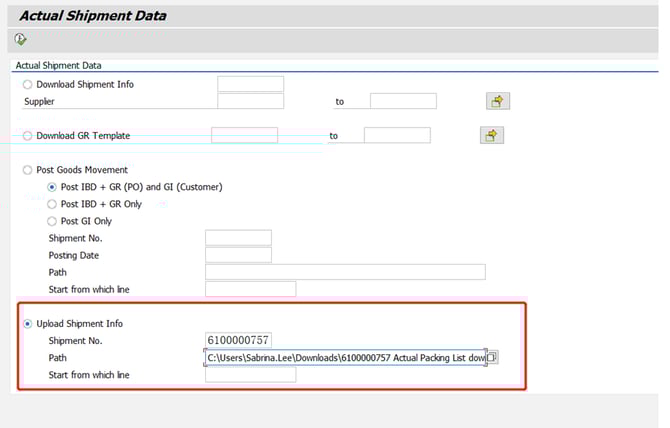Click the Download GR Template 'to' field
Viewport: 670px width, 428px height.
click(x=397, y=135)
